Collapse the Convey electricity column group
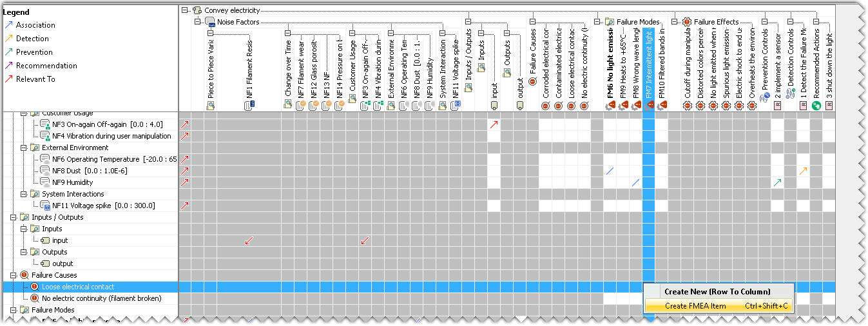Viewport: 868px width, 326px height. [185, 10]
